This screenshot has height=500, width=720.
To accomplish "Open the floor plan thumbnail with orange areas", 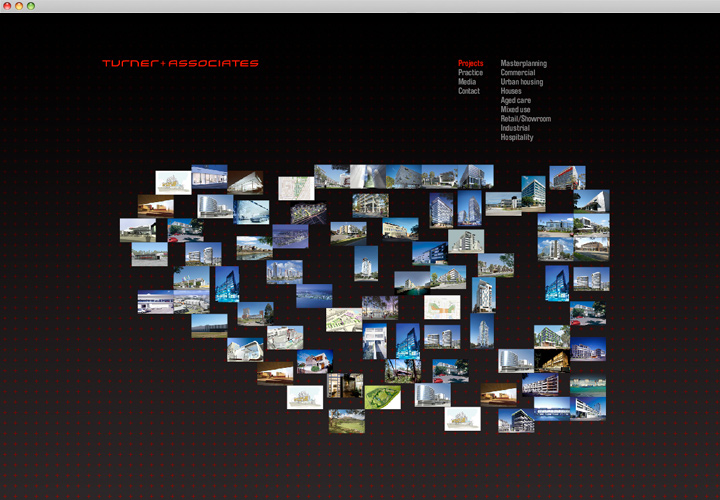I will (442, 307).
